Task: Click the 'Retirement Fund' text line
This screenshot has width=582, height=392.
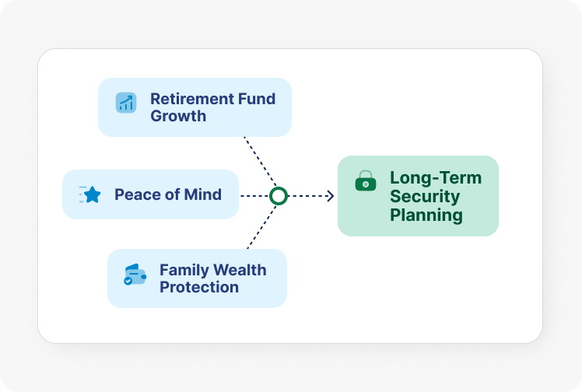Action: click(x=212, y=99)
